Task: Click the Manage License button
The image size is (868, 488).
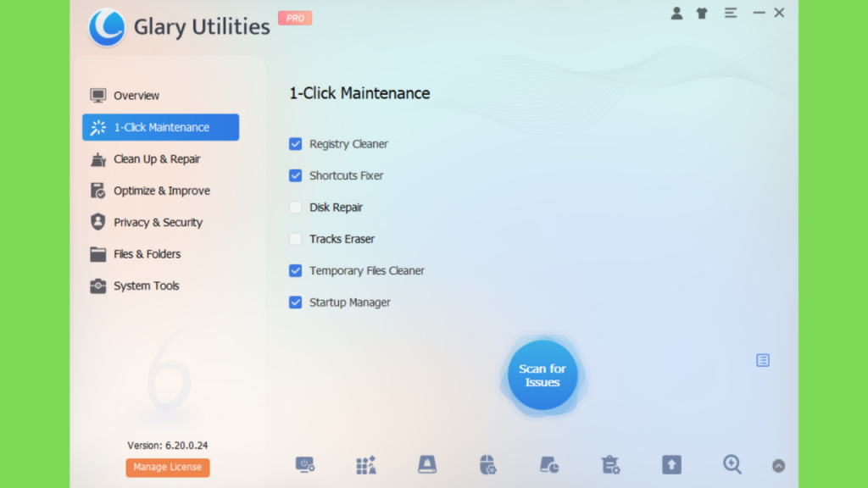Action: 168,467
